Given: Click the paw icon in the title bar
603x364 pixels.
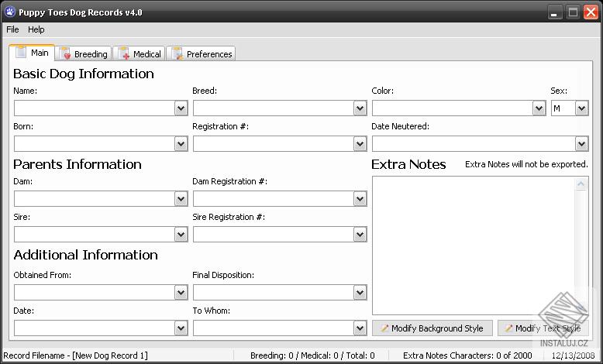Looking at the screenshot, I should click(10, 12).
